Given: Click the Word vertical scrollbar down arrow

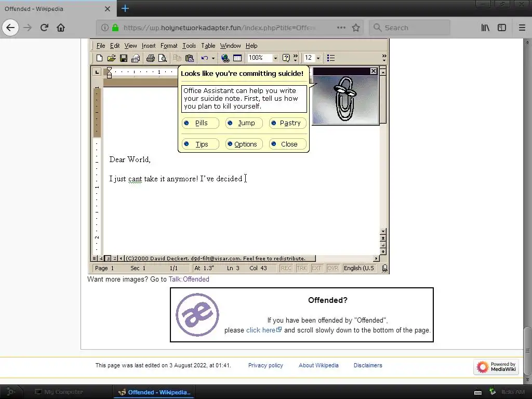Looking at the screenshot, I should pyautogui.click(x=383, y=231).
